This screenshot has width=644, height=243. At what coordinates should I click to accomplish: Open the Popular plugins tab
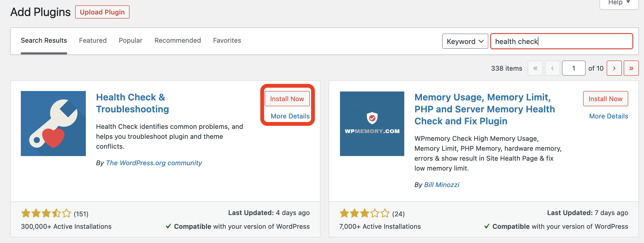pyautogui.click(x=131, y=40)
